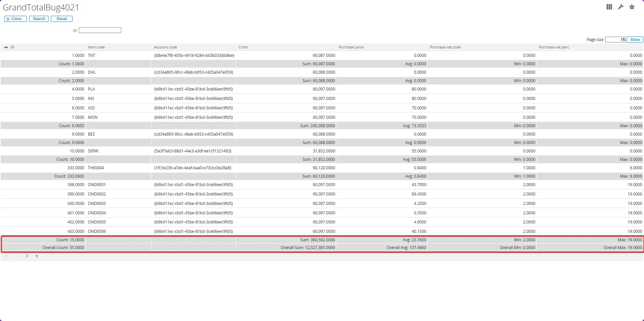644x321 pixels.
Task: Click the wrench settings icon
Action: coord(620,7)
